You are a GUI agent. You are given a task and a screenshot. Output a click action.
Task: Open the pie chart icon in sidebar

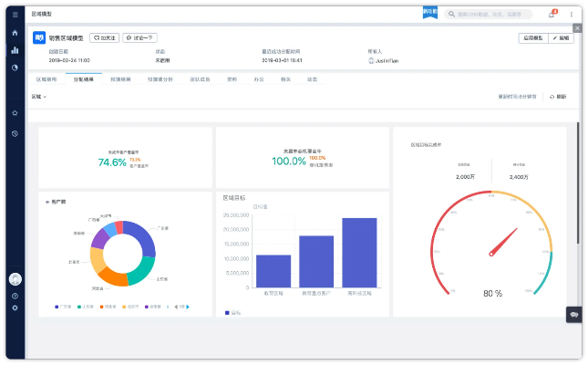(x=15, y=68)
